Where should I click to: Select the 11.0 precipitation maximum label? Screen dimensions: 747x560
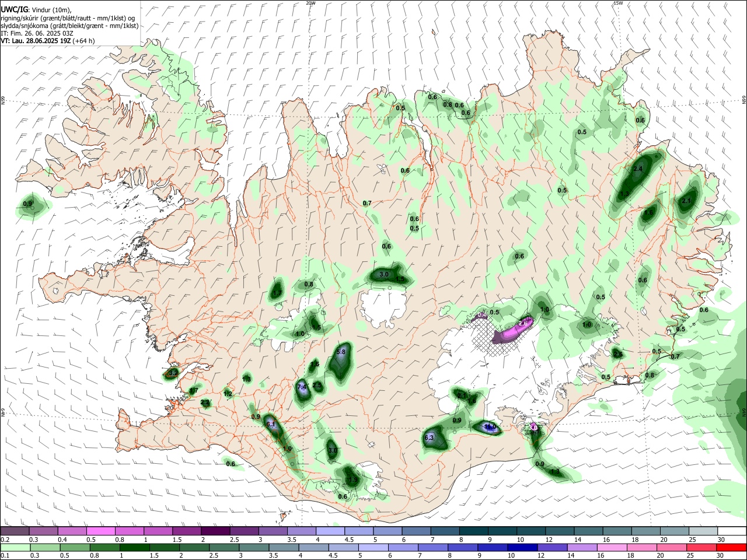click(490, 427)
